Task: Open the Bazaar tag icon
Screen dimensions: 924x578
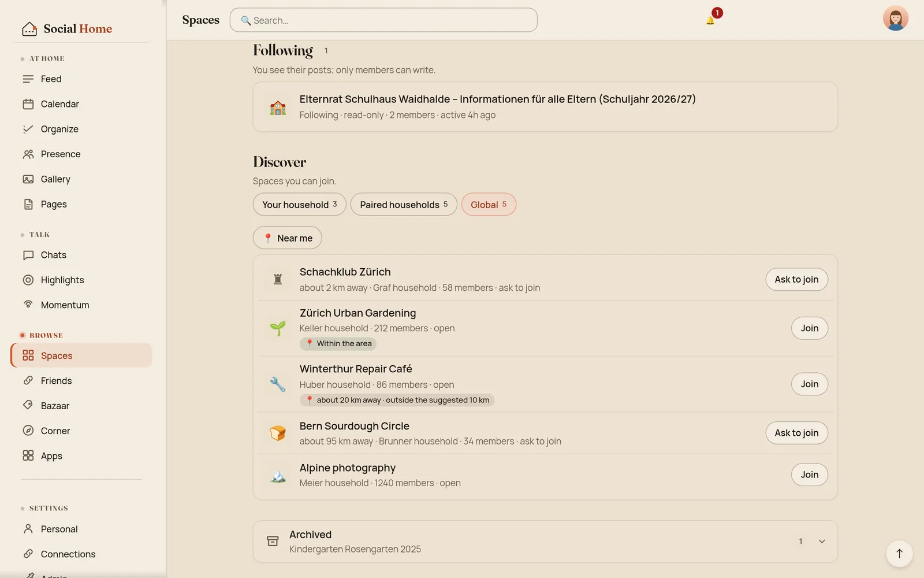Action: [28, 405]
